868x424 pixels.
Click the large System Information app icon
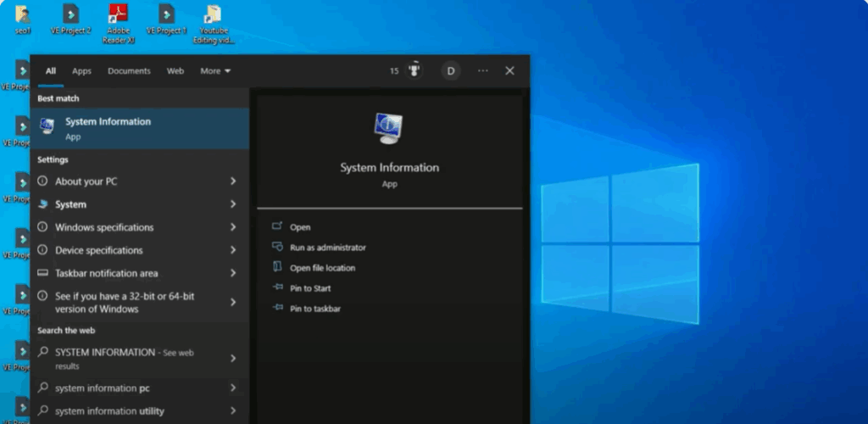389,129
